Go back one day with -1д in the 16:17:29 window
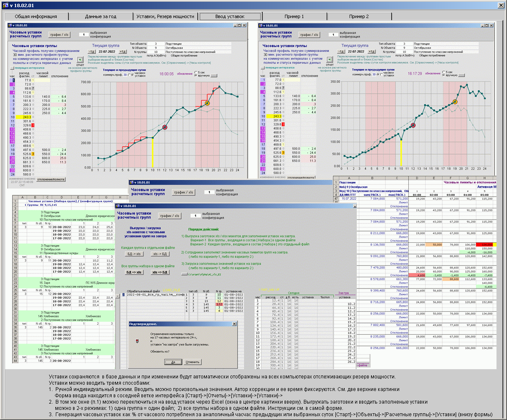 [341, 52]
